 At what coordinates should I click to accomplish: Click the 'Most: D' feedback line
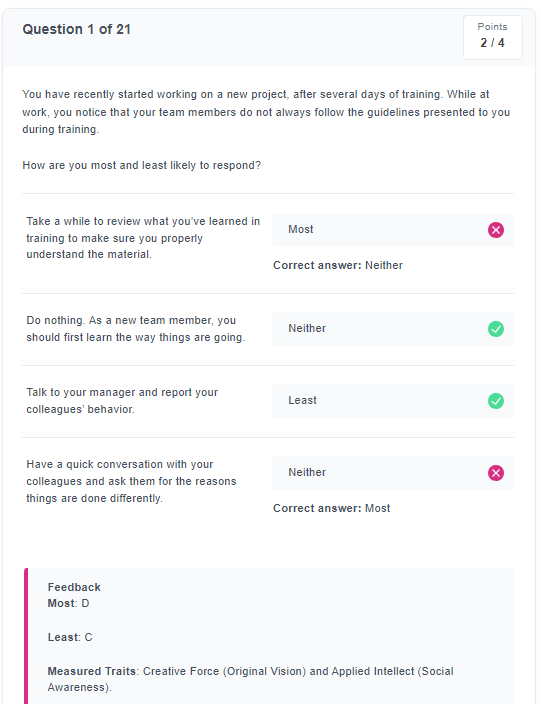click(68, 603)
